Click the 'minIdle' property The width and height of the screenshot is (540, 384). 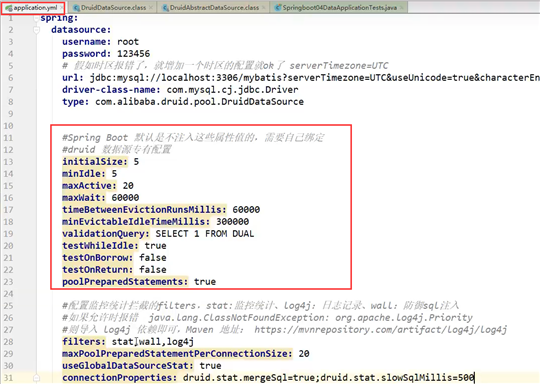tap(84, 174)
